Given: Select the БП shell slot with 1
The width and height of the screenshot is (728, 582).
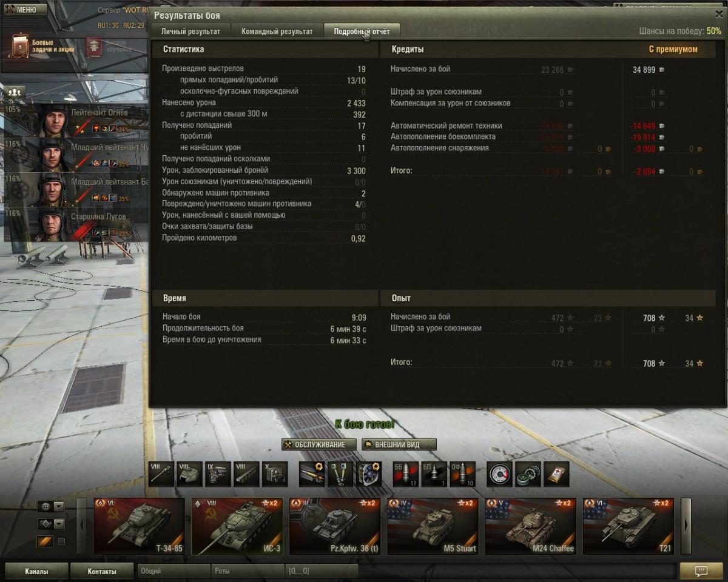Looking at the screenshot, I should pos(434,474).
